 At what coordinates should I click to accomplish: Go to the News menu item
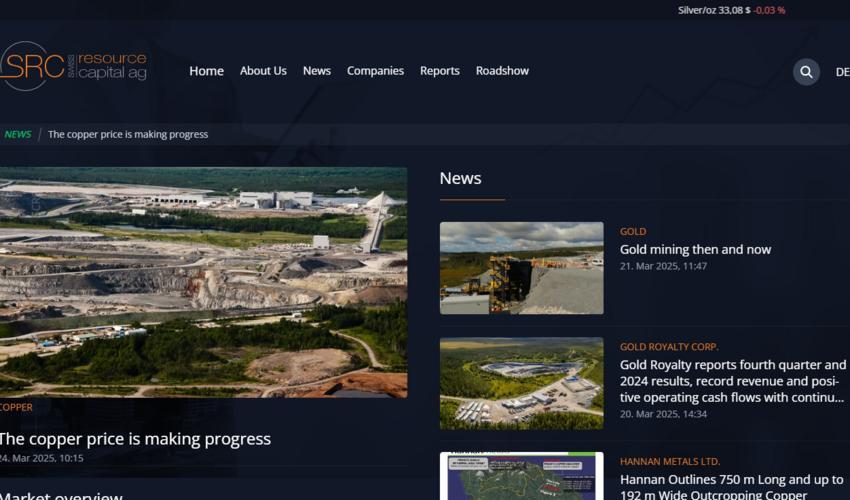[x=317, y=71]
